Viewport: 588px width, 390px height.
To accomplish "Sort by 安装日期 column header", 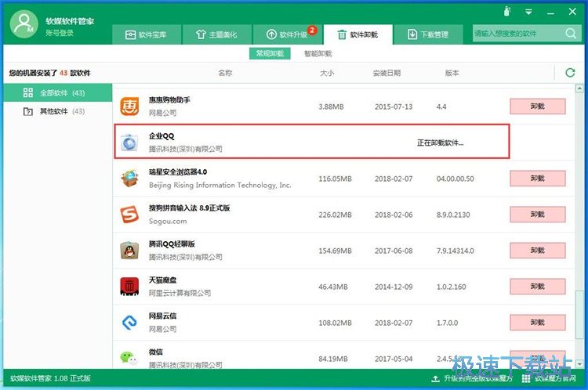I will tap(387, 73).
